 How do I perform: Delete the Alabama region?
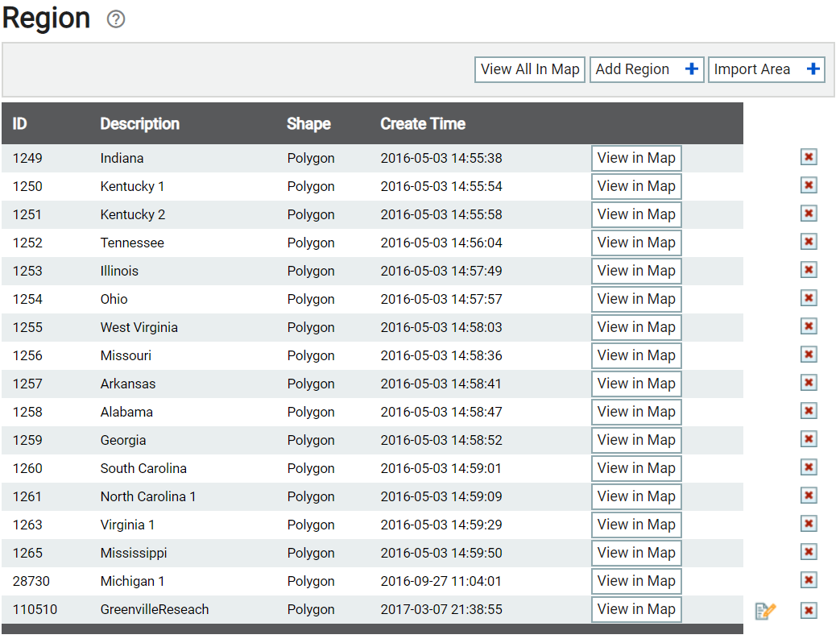click(809, 411)
